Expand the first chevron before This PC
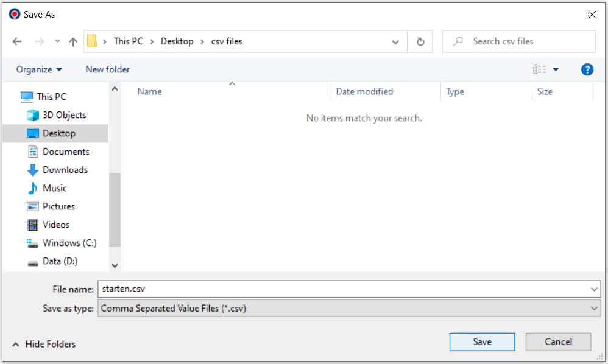608x364 pixels. pyautogui.click(x=105, y=41)
